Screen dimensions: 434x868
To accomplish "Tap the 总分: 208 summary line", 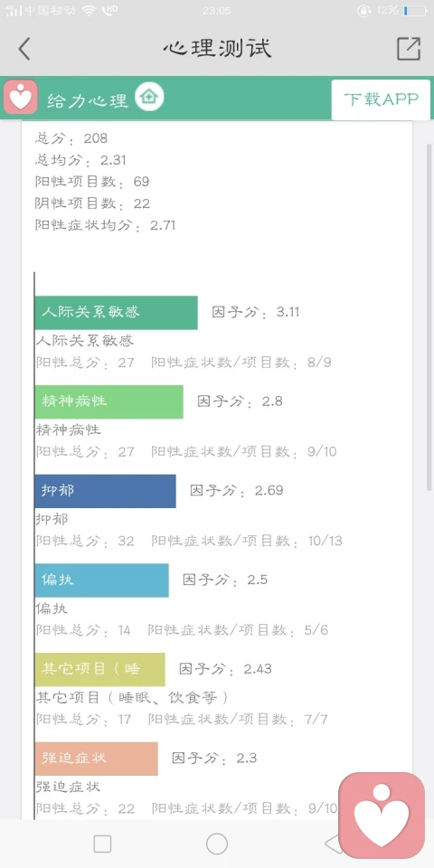I will [x=71, y=137].
